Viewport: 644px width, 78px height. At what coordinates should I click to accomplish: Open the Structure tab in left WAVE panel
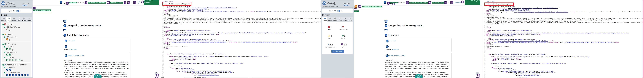point(24,19)
